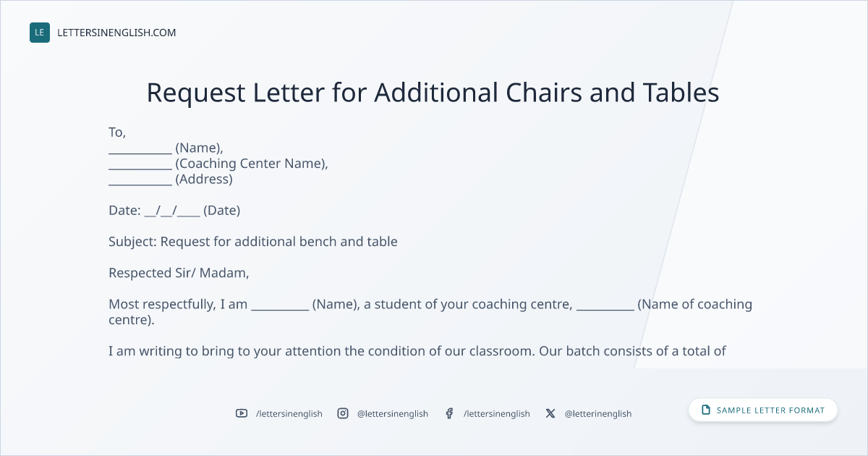The width and height of the screenshot is (868, 456).
Task: Click the Request Letter for Additional Chairs title
Action: tap(433, 93)
